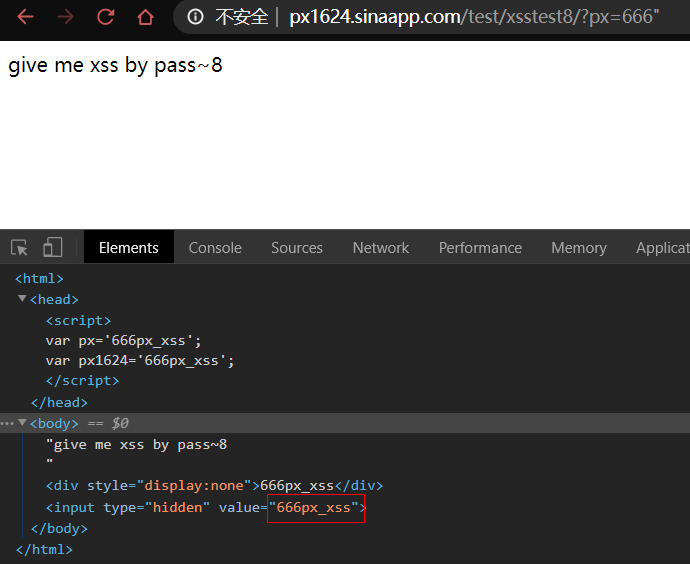Image resolution: width=690 pixels, height=564 pixels.
Task: Click the address bar URL field
Action: point(470,17)
